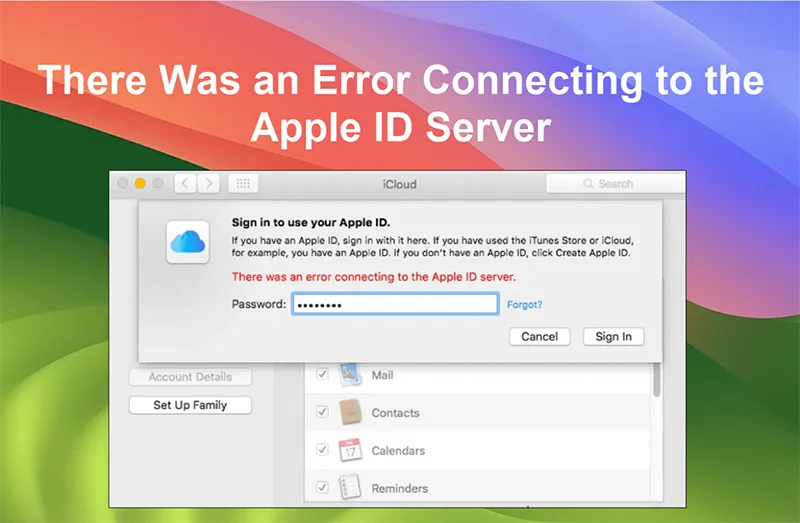The width and height of the screenshot is (800, 523).
Task: Click the red error message text
Action: [373, 277]
